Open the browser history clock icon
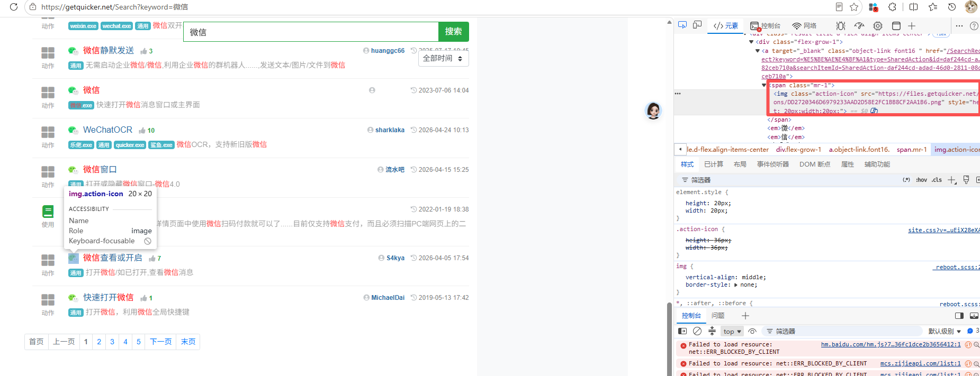 tap(952, 7)
